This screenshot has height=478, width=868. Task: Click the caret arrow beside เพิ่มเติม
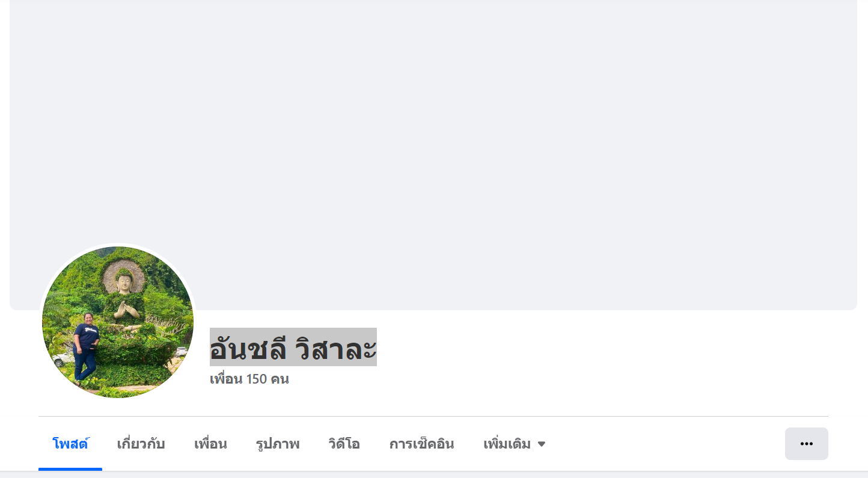pyautogui.click(x=541, y=444)
